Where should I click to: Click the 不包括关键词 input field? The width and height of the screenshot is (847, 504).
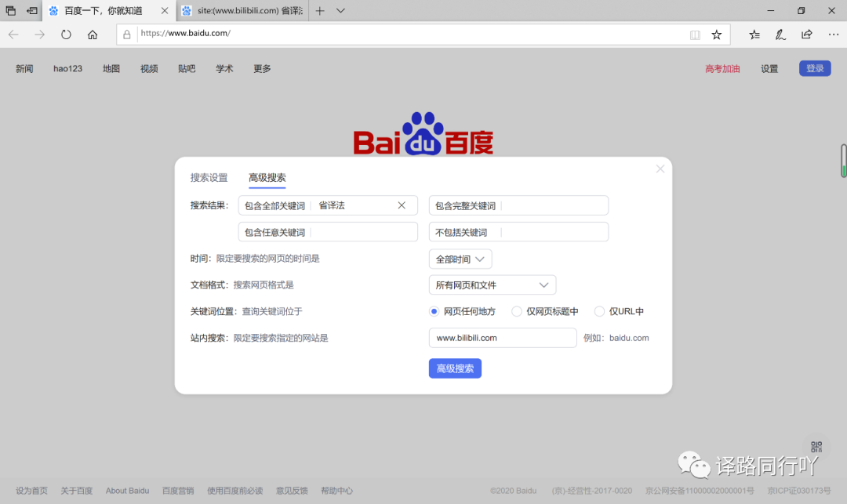point(518,231)
